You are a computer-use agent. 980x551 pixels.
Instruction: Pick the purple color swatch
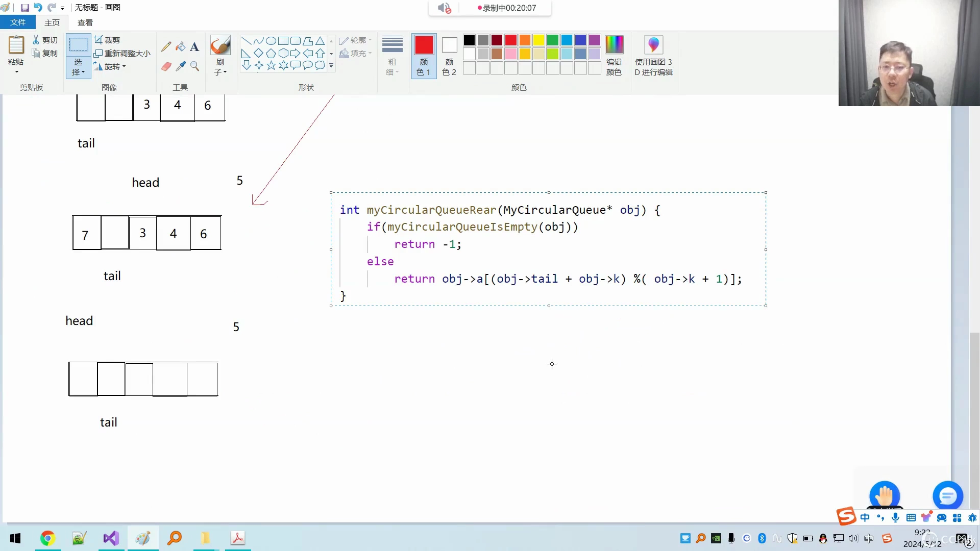point(594,40)
